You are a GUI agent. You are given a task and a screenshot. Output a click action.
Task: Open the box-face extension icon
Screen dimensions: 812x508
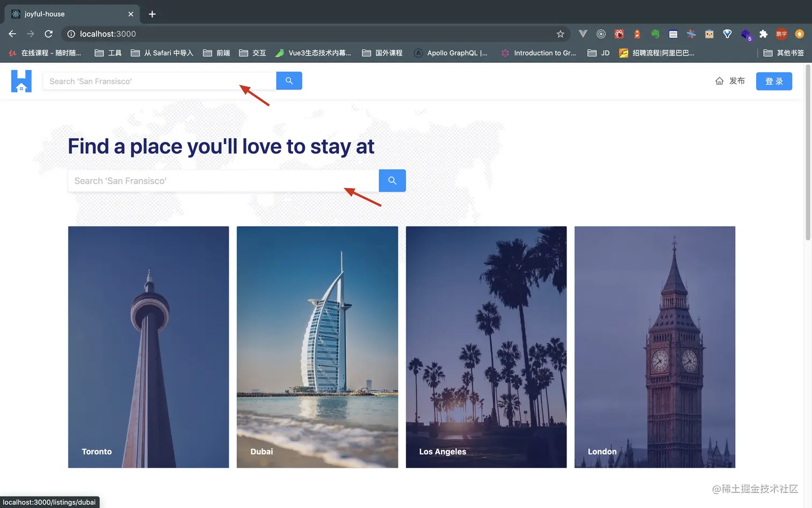pos(709,34)
